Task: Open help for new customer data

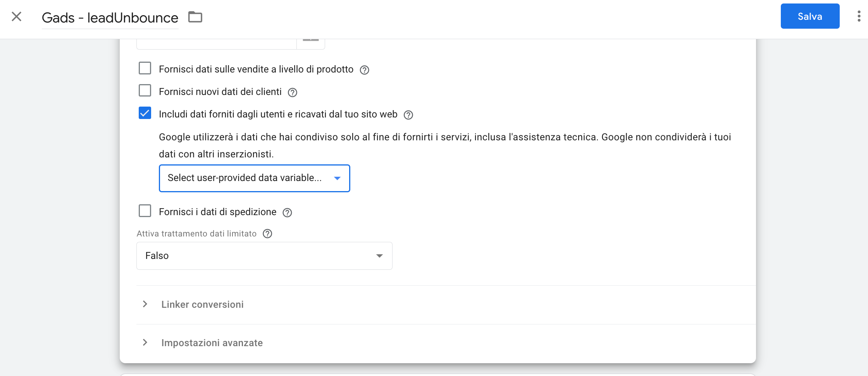Action: point(293,92)
